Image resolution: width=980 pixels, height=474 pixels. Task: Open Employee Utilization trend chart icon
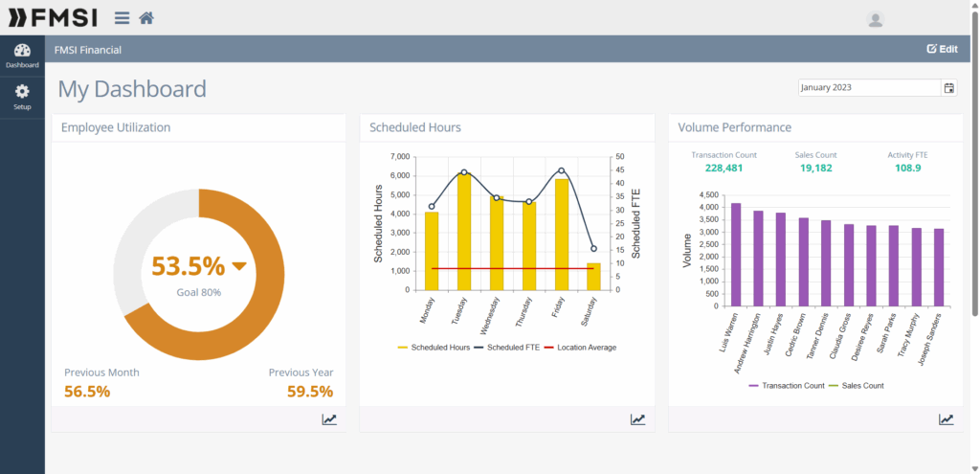(x=329, y=419)
